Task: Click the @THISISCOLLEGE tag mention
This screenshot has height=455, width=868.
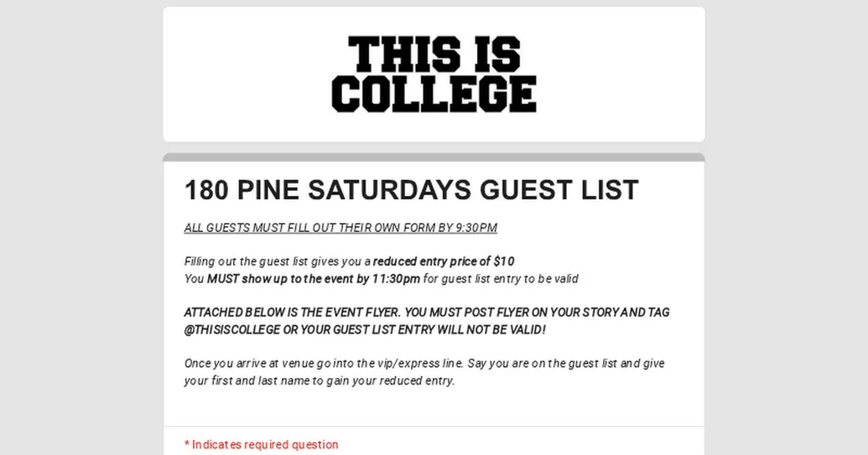Action: tap(232, 329)
